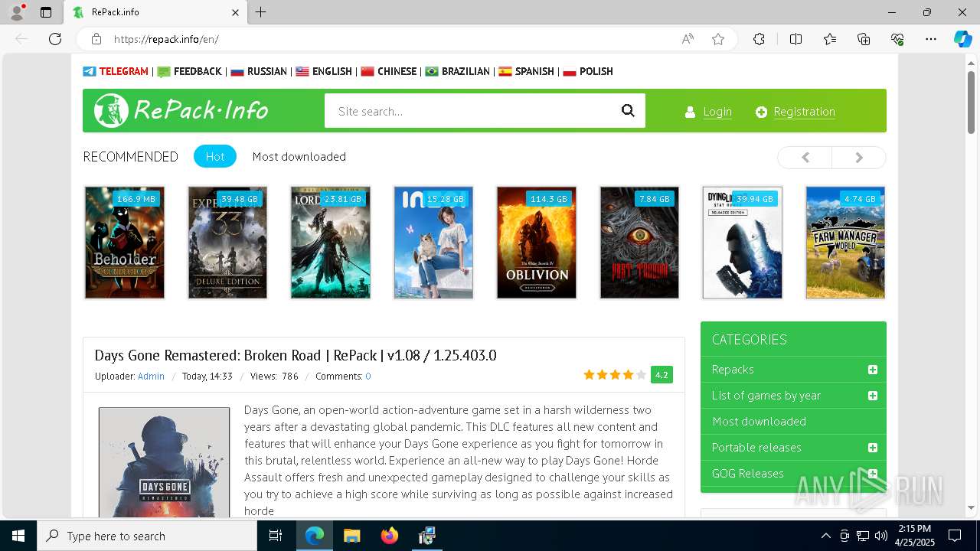The width and height of the screenshot is (980, 551).
Task: Add this page to favorites star
Action: [x=718, y=39]
